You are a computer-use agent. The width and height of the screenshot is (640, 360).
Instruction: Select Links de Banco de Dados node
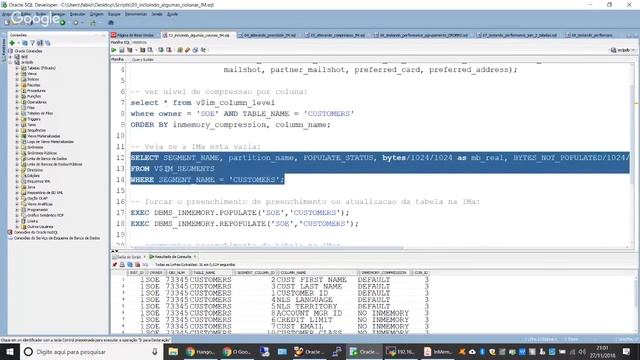point(47,158)
